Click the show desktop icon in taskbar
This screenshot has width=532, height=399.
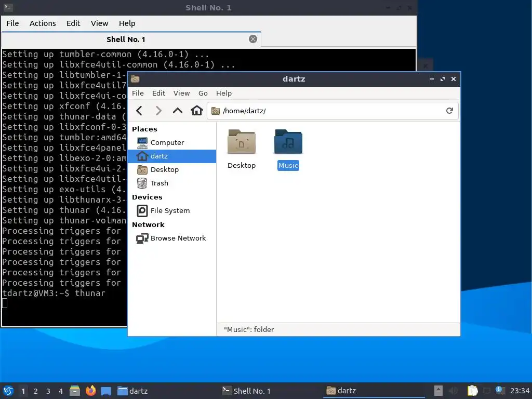click(x=106, y=391)
